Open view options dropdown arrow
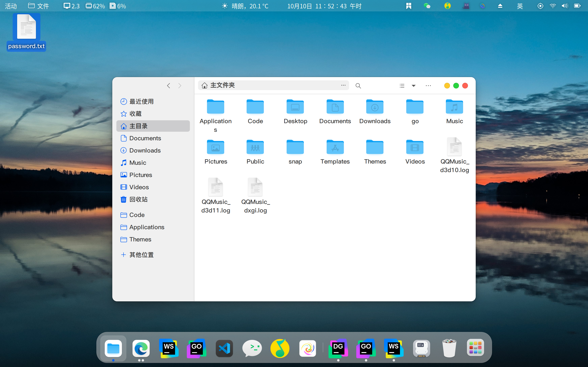588x367 pixels. 414,86
